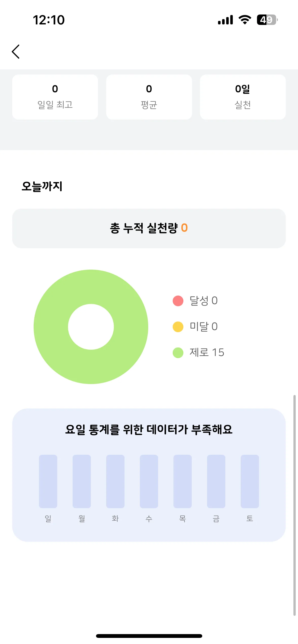Tap the 일 (Sunday) bar placeholder
Image resolution: width=298 pixels, height=644 pixels.
click(48, 481)
